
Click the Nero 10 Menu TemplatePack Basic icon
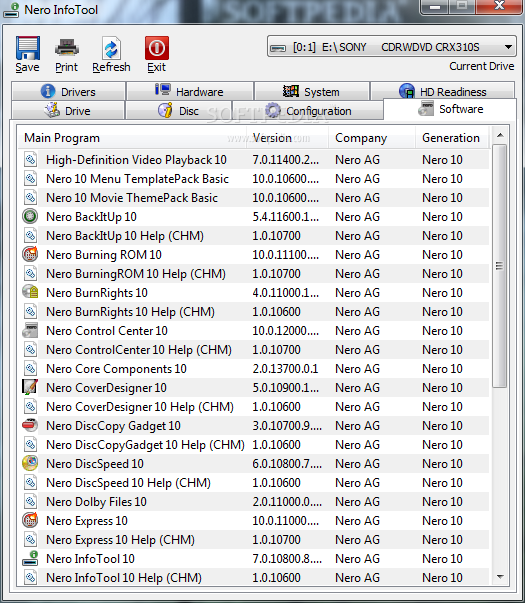(x=30, y=178)
